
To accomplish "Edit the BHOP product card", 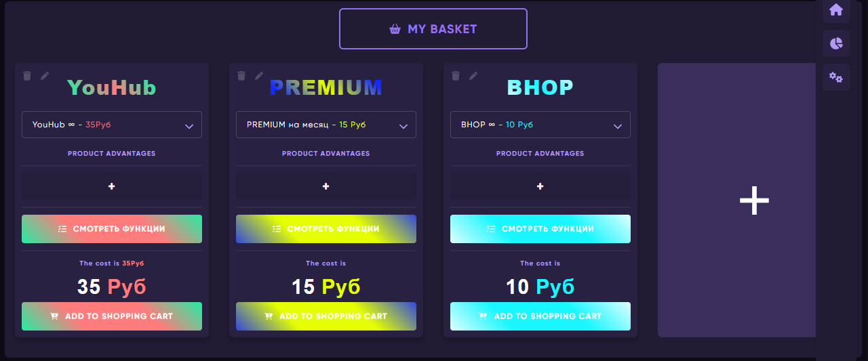I will point(473,76).
